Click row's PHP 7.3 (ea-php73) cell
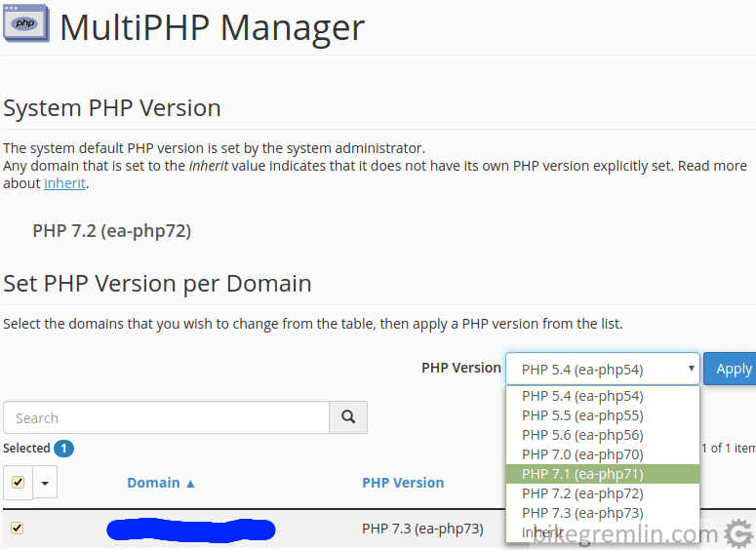Viewport: 756px width, 550px height. [x=422, y=529]
